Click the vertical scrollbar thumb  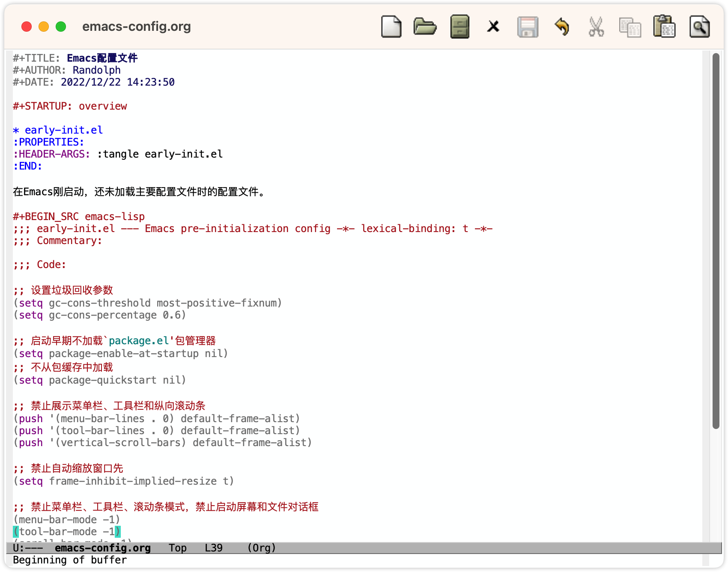point(716,241)
